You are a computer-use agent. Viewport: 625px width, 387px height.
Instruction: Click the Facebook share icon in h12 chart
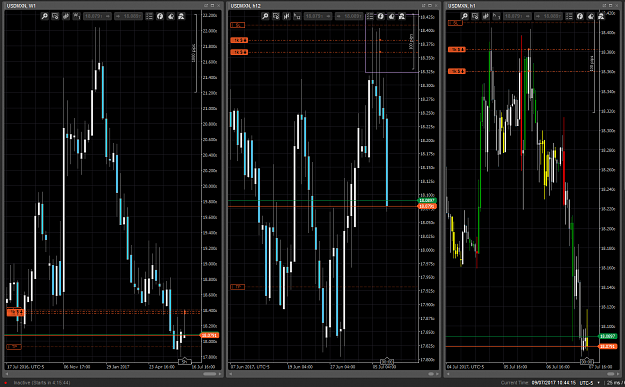point(381,16)
